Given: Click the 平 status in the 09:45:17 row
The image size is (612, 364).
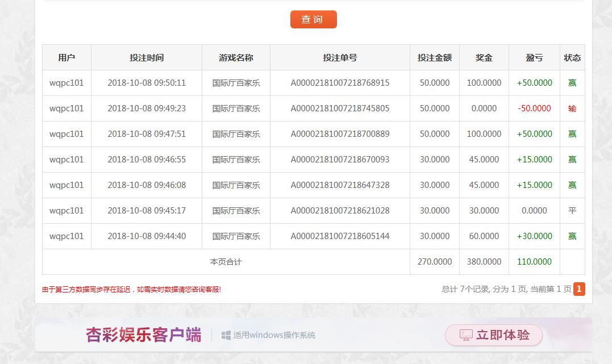Looking at the screenshot, I should coord(572,211).
